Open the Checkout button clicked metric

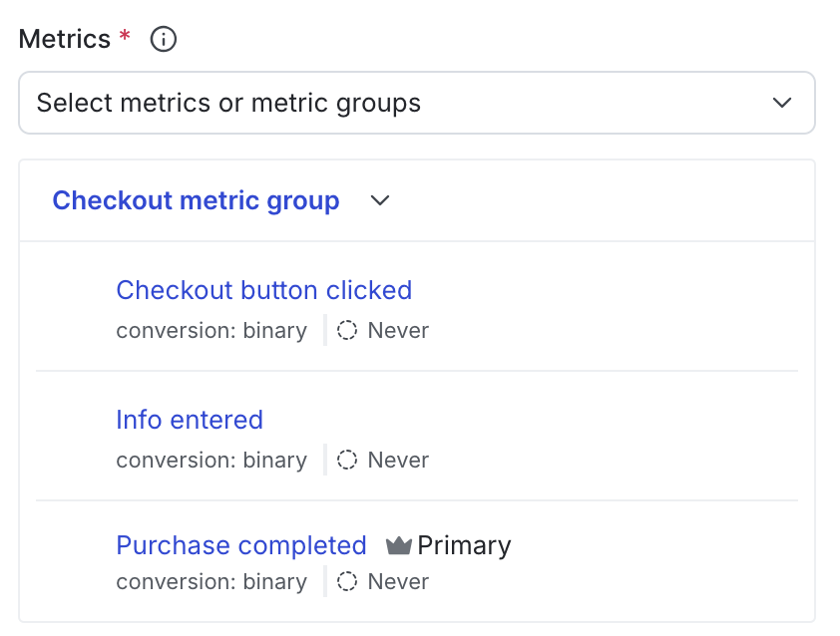[263, 290]
